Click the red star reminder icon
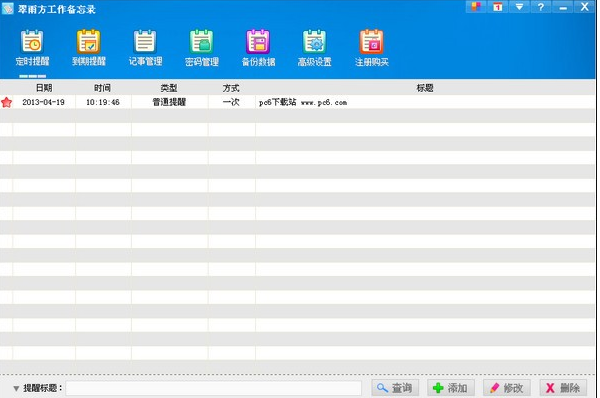Viewport: 600px width, 398px height. pos(7,102)
